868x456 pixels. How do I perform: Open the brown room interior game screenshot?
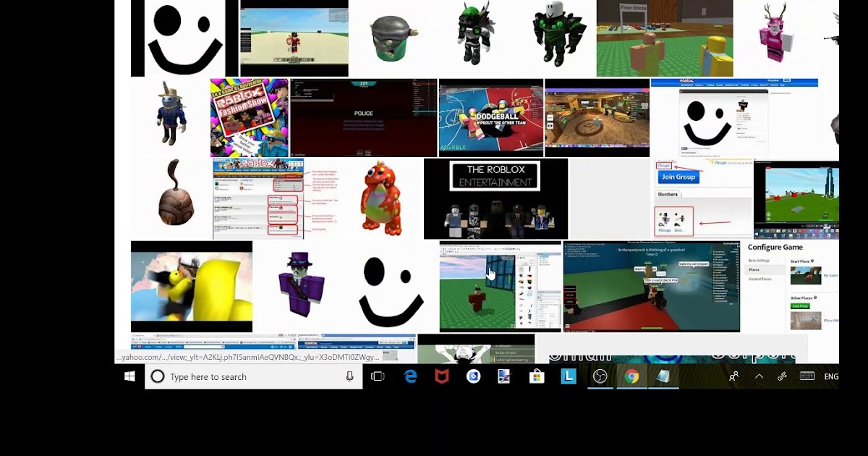tap(597, 118)
